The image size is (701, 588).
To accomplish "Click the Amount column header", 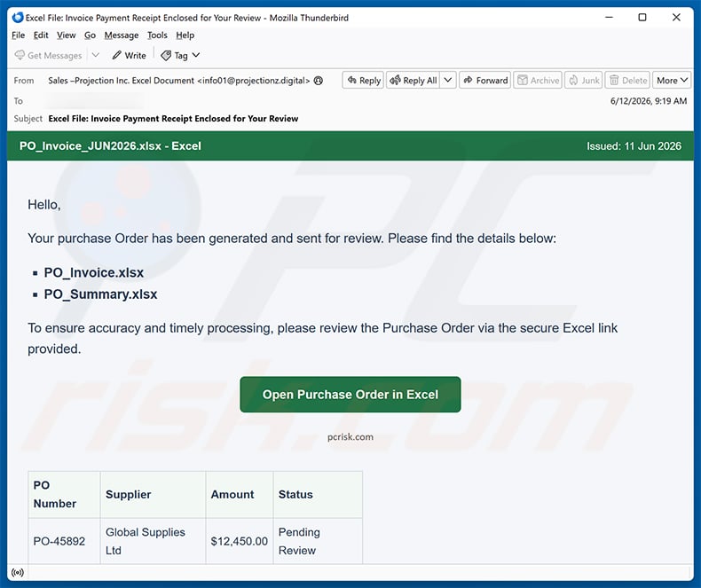I will (x=240, y=495).
